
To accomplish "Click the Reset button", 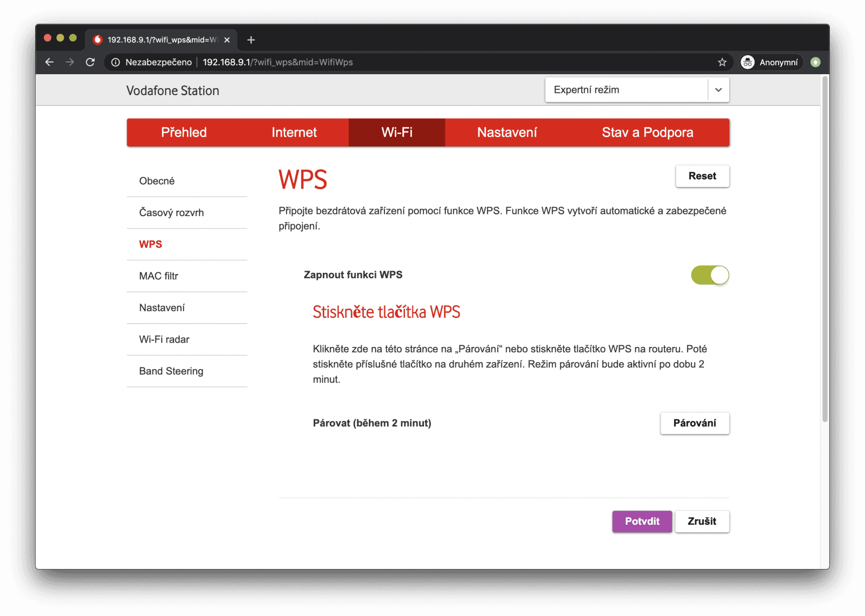I will coord(702,176).
